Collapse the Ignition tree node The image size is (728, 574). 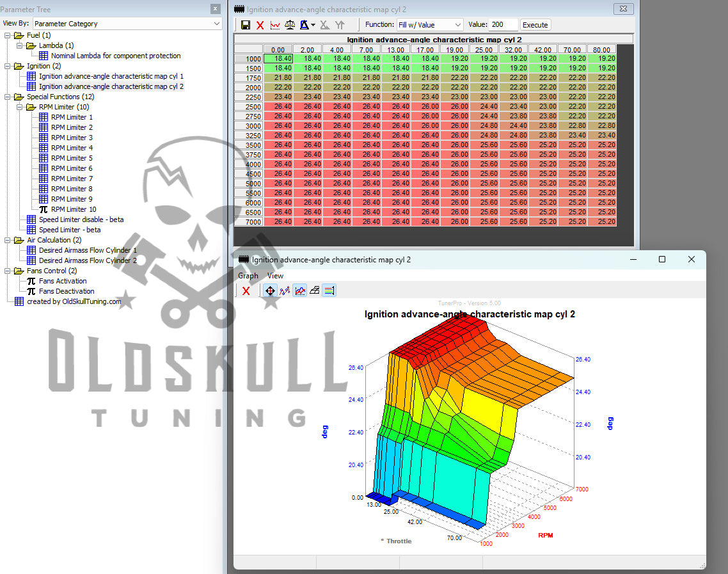(8, 66)
